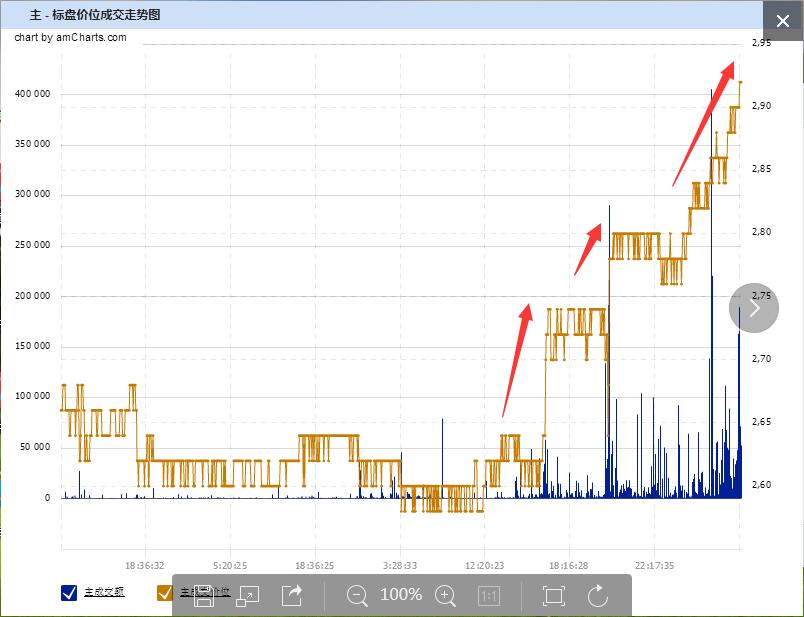The image size is (804, 617).
Task: Click the 5:20:25 time axis label
Action: [x=230, y=566]
